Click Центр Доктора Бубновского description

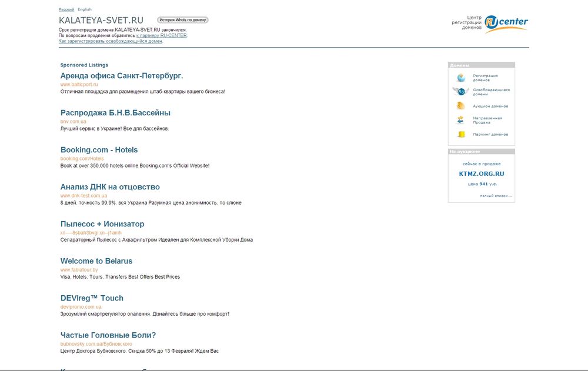coord(139,351)
